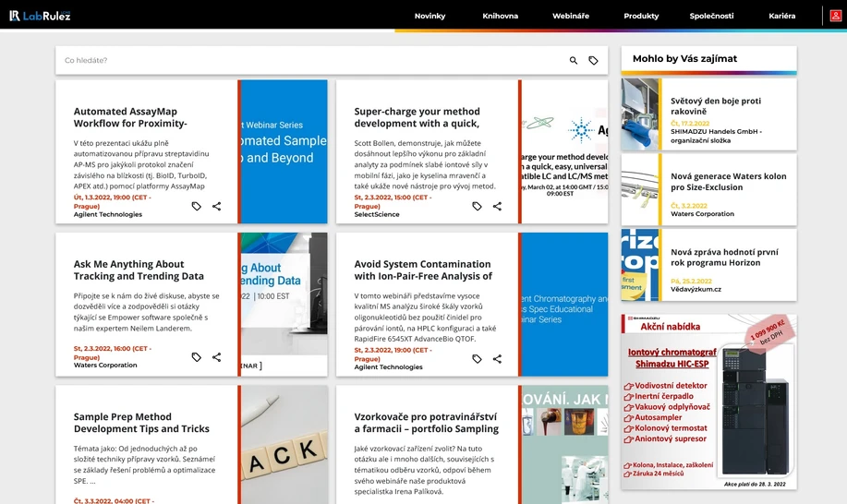The image size is (847, 504).
Task: Open the Shimadzu Akční nabídka advertisement
Action: pyautogui.click(x=708, y=402)
